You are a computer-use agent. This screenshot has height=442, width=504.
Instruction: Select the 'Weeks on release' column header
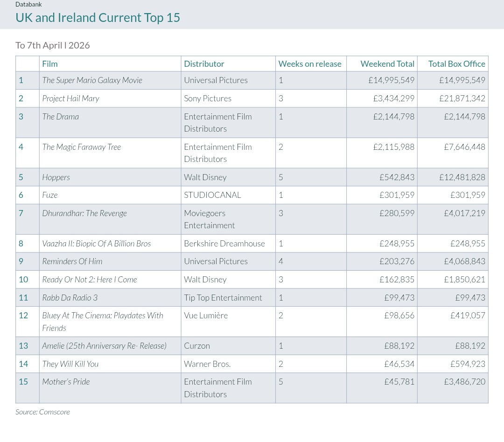[x=310, y=64]
